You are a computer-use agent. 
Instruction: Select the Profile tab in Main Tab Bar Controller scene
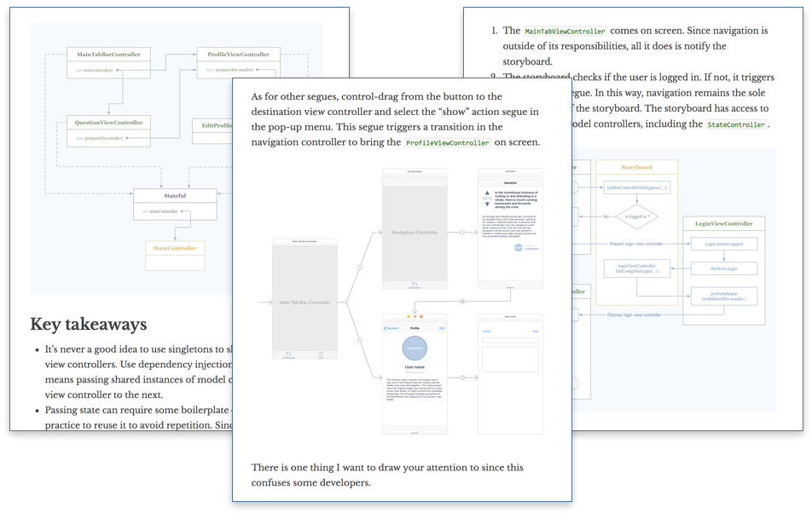pos(321,354)
